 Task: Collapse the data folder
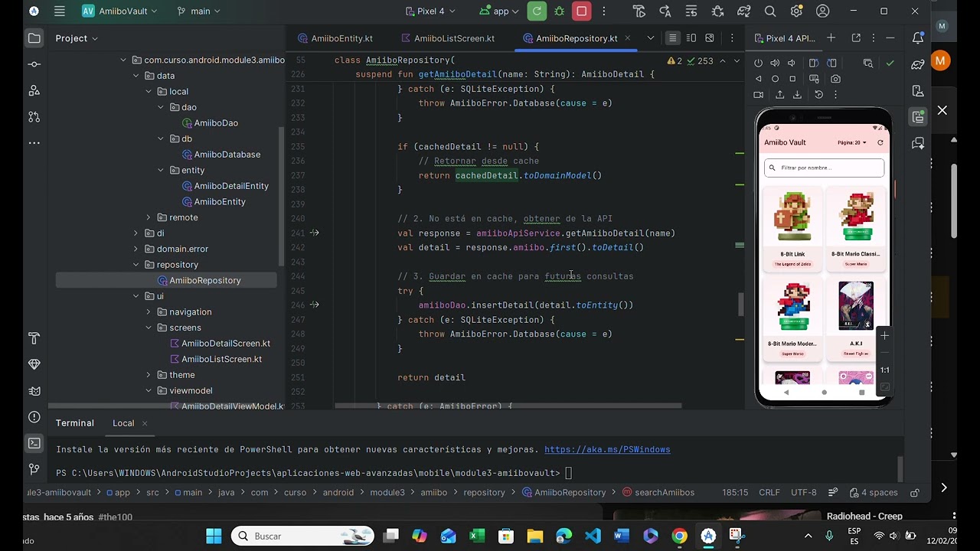[136, 76]
